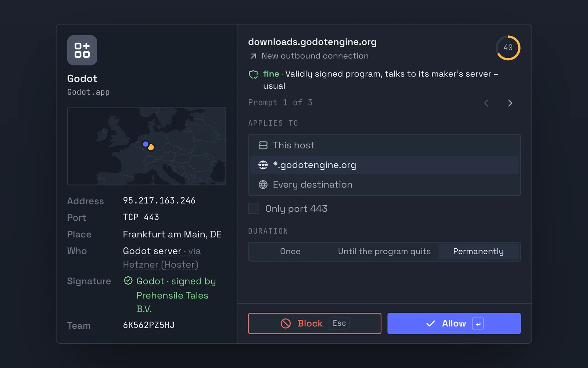Image resolution: width=588 pixels, height=368 pixels.
Task: Click the orange destination dot on map
Action: point(151,147)
